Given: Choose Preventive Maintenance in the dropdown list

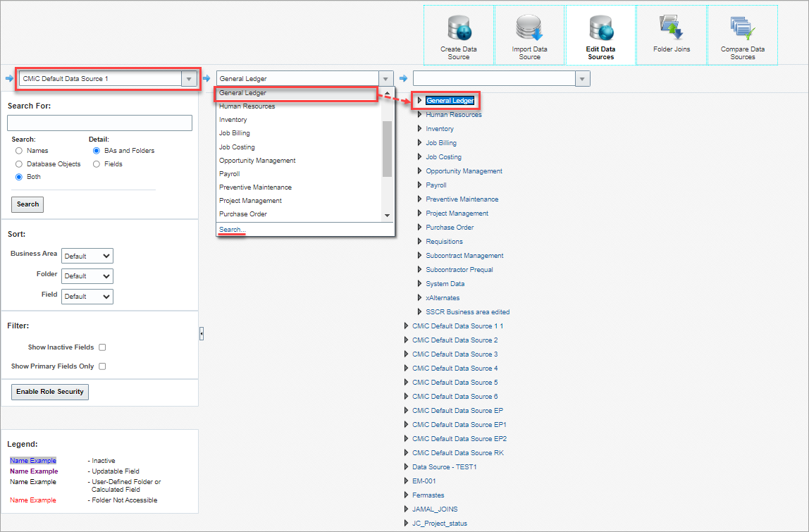Looking at the screenshot, I should (298, 187).
